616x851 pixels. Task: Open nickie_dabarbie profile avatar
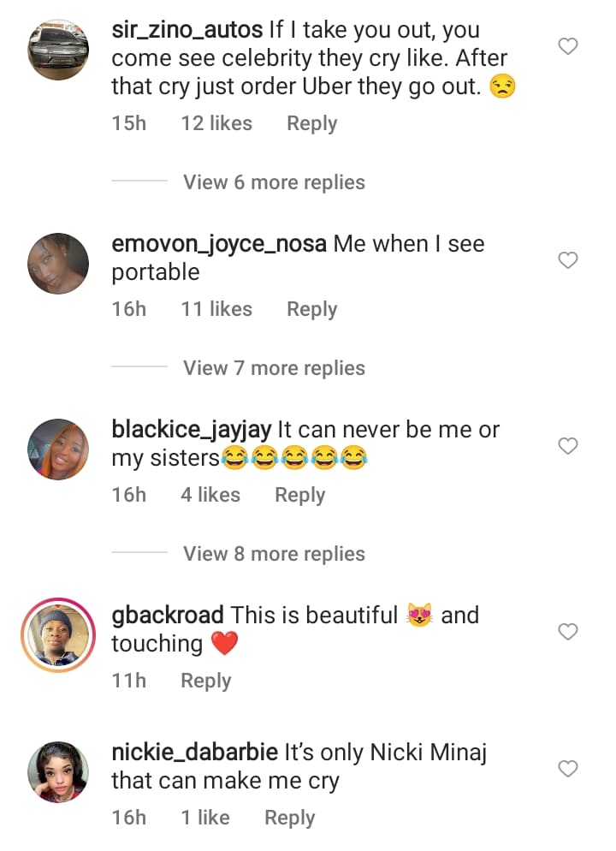click(x=58, y=771)
